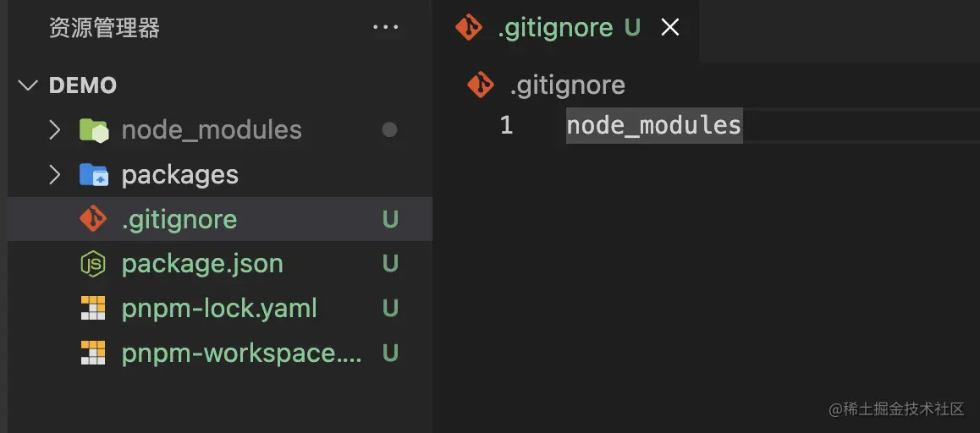The width and height of the screenshot is (980, 433).
Task: Open the Explorer more actions ellipsis
Action: tap(385, 28)
